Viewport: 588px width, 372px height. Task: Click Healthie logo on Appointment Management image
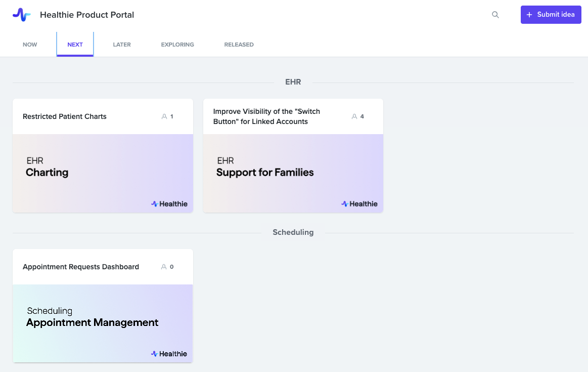(169, 354)
